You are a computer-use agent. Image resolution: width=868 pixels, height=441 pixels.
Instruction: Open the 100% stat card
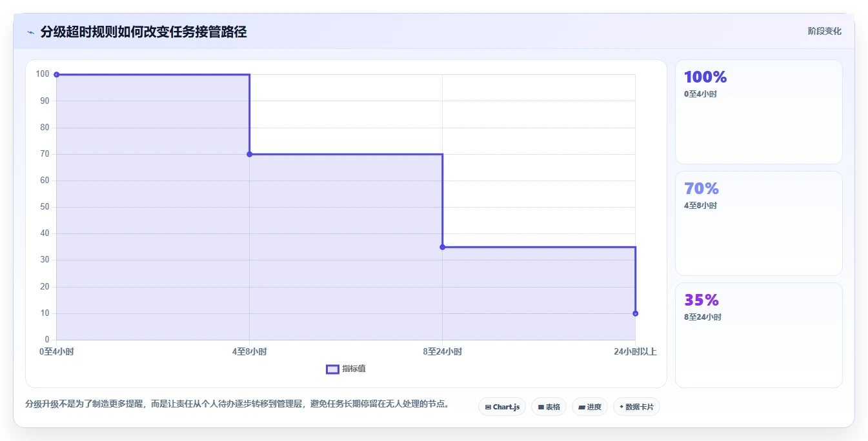click(x=758, y=112)
